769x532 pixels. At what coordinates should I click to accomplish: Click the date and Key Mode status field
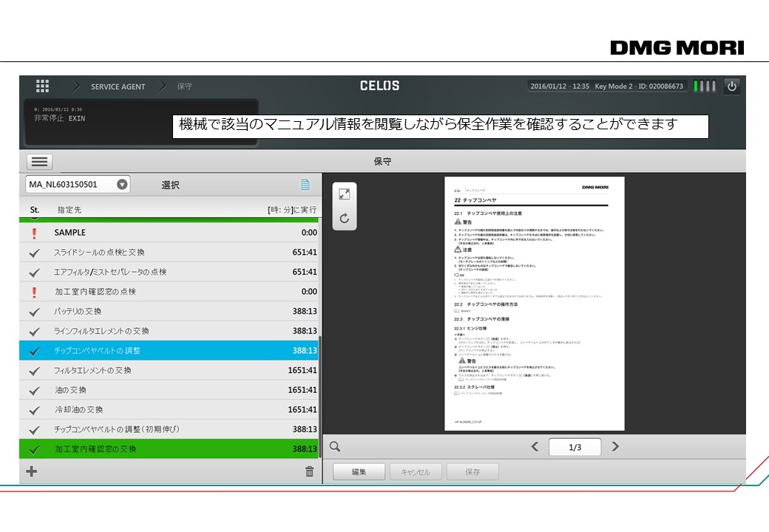[606, 86]
